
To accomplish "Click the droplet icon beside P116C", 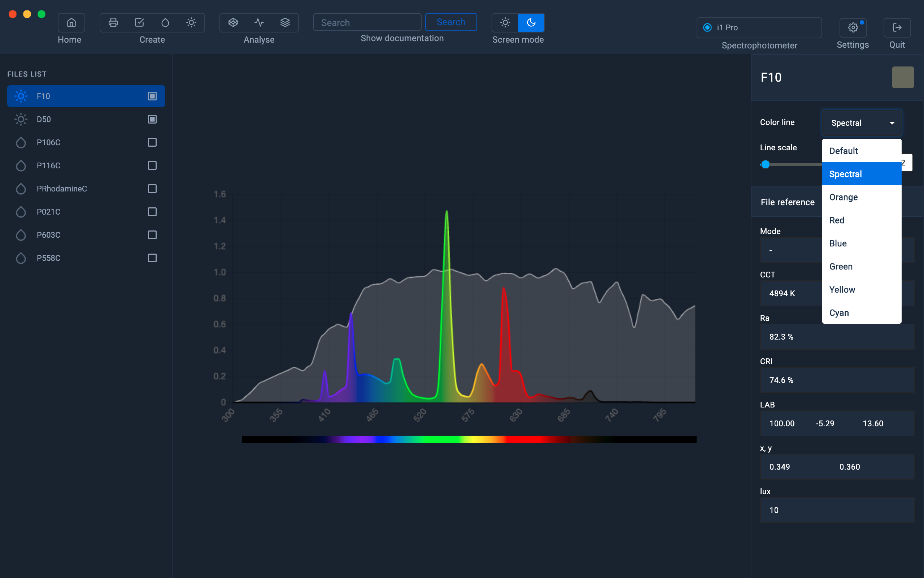I will point(21,165).
